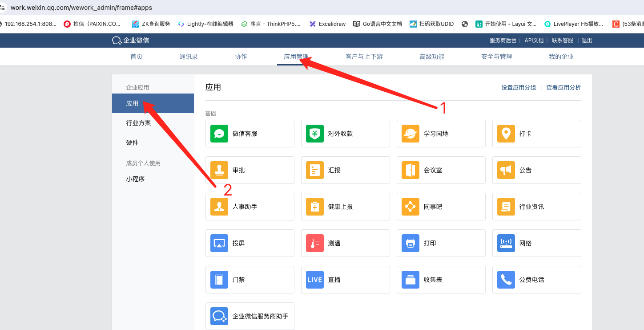The width and height of the screenshot is (644, 330).
Task: Open the 客户与上下游 tab
Action: click(364, 57)
